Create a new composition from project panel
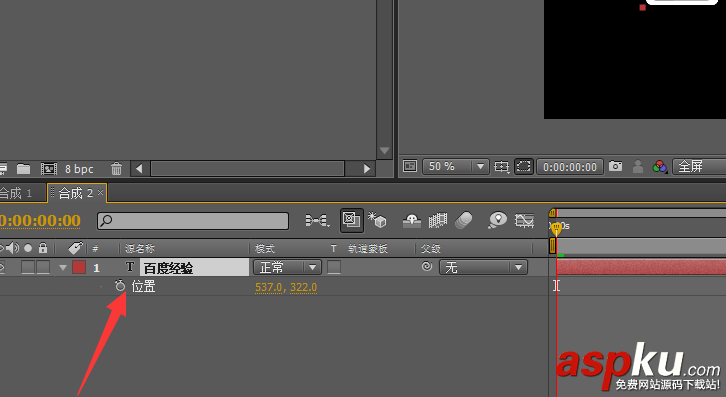Image resolution: width=726 pixels, height=397 pixels. [49, 169]
